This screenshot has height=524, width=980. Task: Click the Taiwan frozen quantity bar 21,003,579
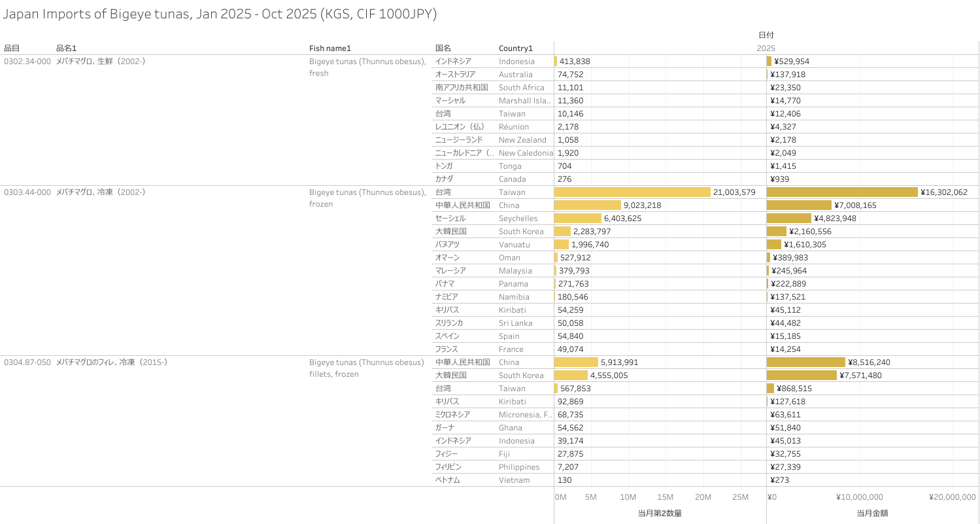point(632,192)
